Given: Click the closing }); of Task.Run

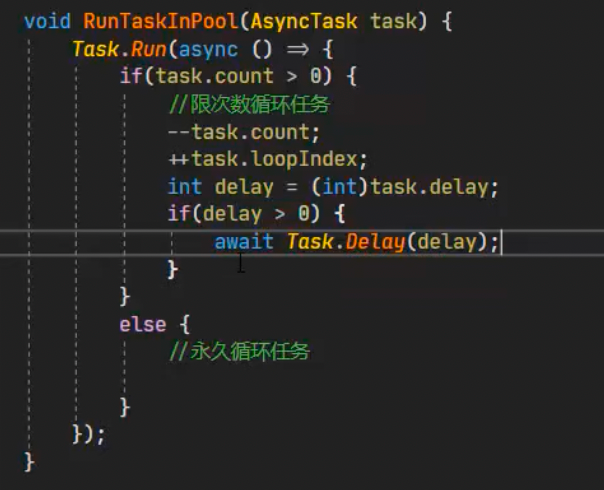Looking at the screenshot, I should [89, 434].
